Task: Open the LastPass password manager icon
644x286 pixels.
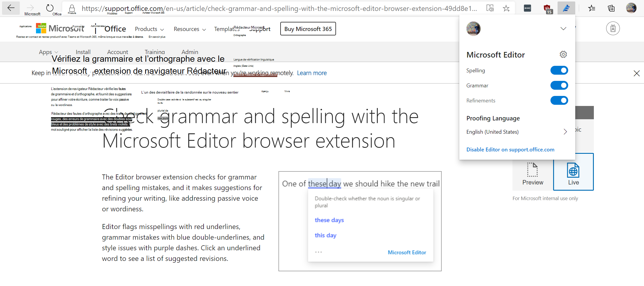Action: tap(527, 8)
